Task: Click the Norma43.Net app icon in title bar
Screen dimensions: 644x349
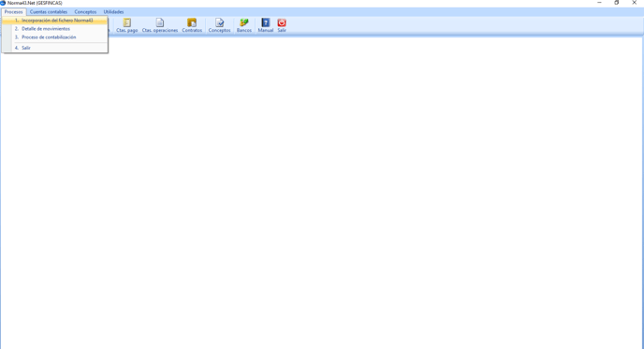Action: [3, 3]
